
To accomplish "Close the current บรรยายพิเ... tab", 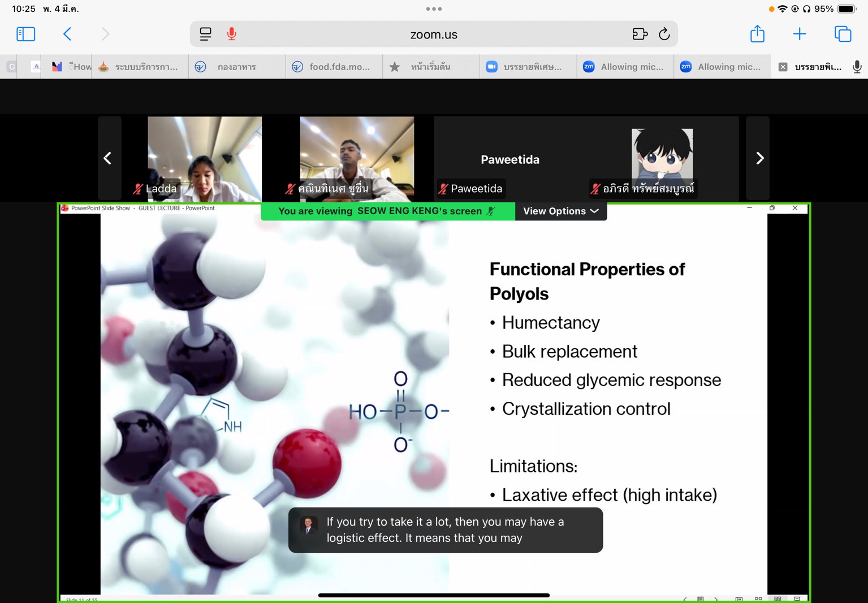I will pos(783,67).
